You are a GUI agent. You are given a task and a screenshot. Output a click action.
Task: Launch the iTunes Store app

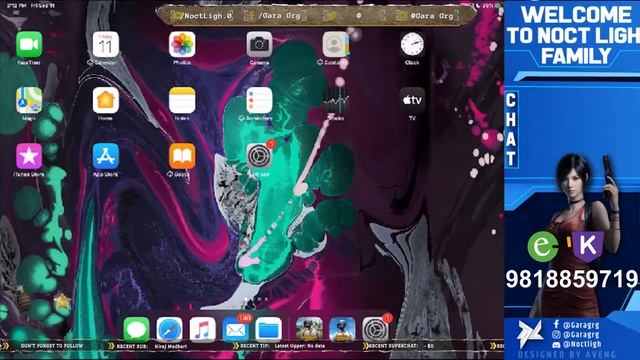[x=29, y=156]
